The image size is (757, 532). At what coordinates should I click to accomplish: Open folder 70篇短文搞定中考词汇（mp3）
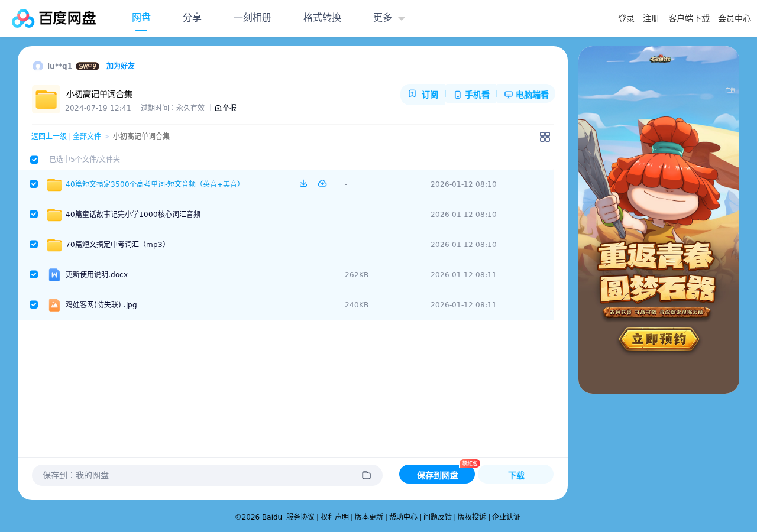[x=117, y=245]
